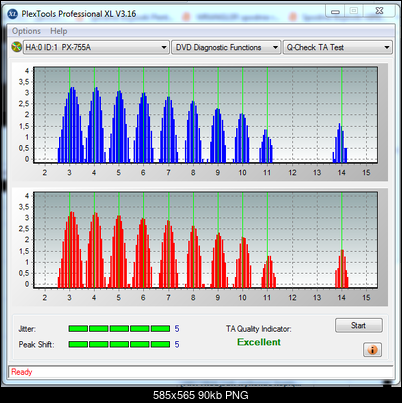
Task: Minimize the PlexTools window
Action: 335,12
